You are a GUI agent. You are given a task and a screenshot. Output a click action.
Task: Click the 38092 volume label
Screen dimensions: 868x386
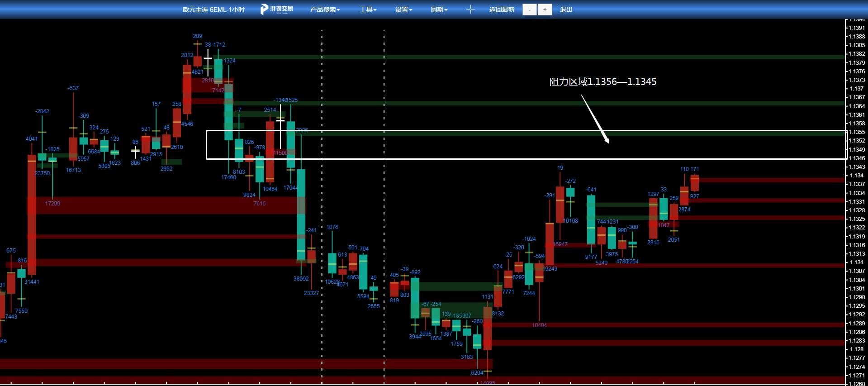[301, 279]
